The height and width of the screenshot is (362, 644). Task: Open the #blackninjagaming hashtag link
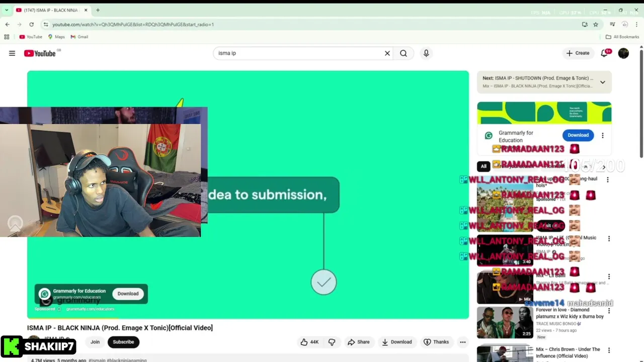click(x=126, y=360)
